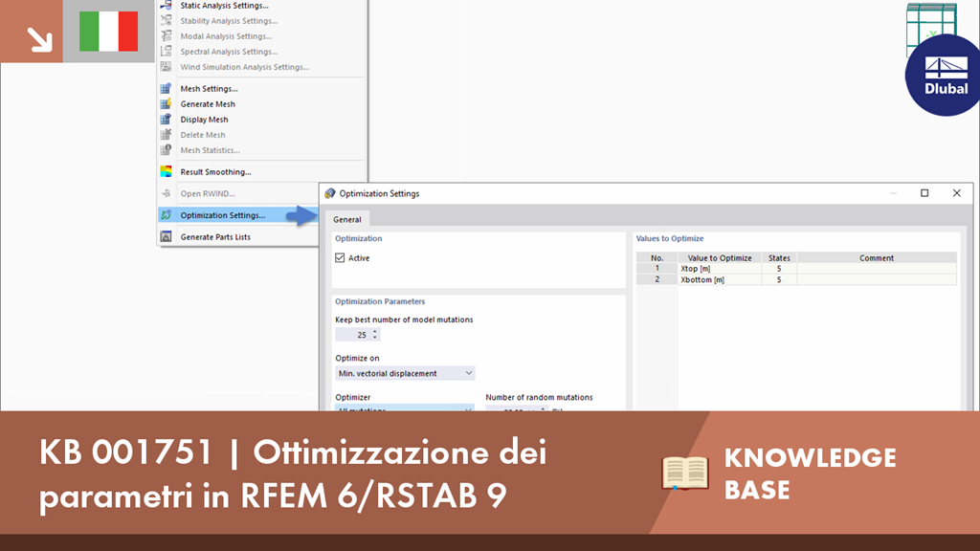Select the Xtop [m] table row
The width and height of the screenshot is (980, 551).
(796, 269)
